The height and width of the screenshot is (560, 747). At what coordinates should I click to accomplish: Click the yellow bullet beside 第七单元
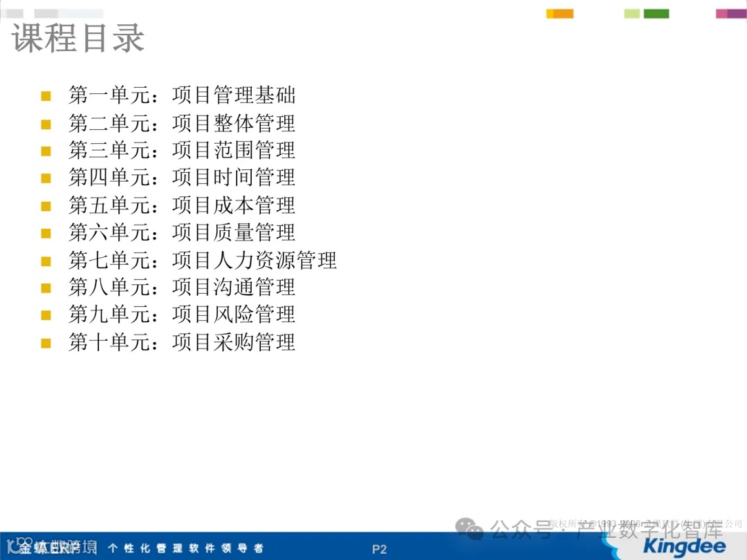click(46, 260)
